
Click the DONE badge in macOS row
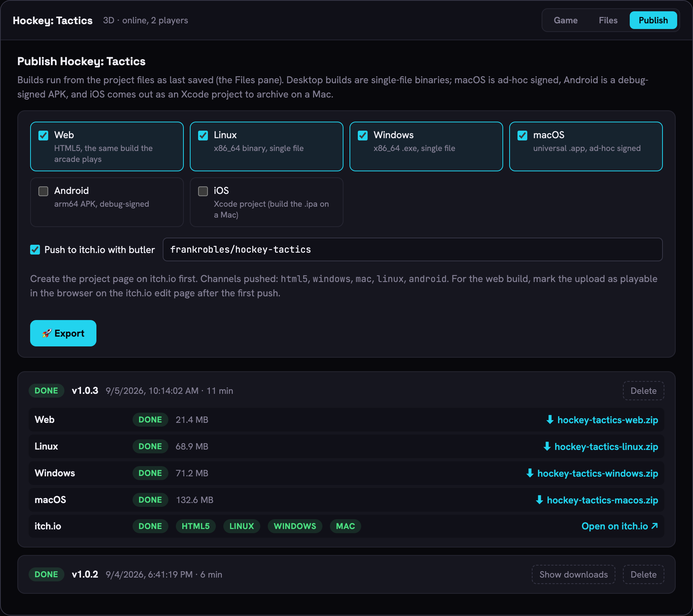pos(150,500)
